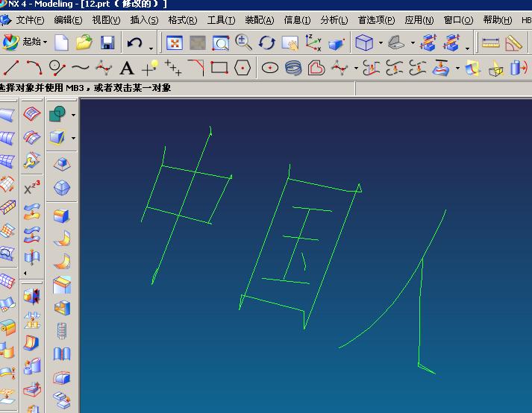The width and height of the screenshot is (532, 413).
Task: Select the Line drawing tool
Action: click(x=11, y=68)
